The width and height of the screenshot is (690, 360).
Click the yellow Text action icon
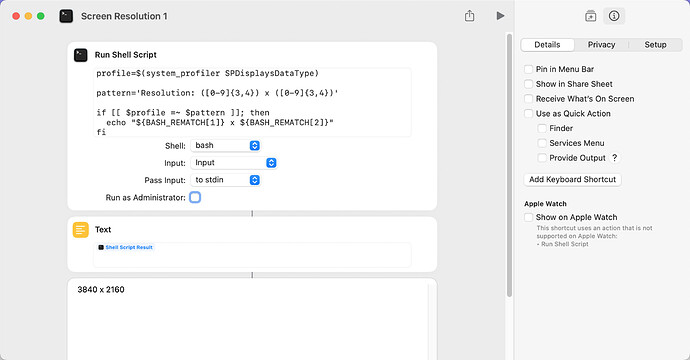click(81, 230)
